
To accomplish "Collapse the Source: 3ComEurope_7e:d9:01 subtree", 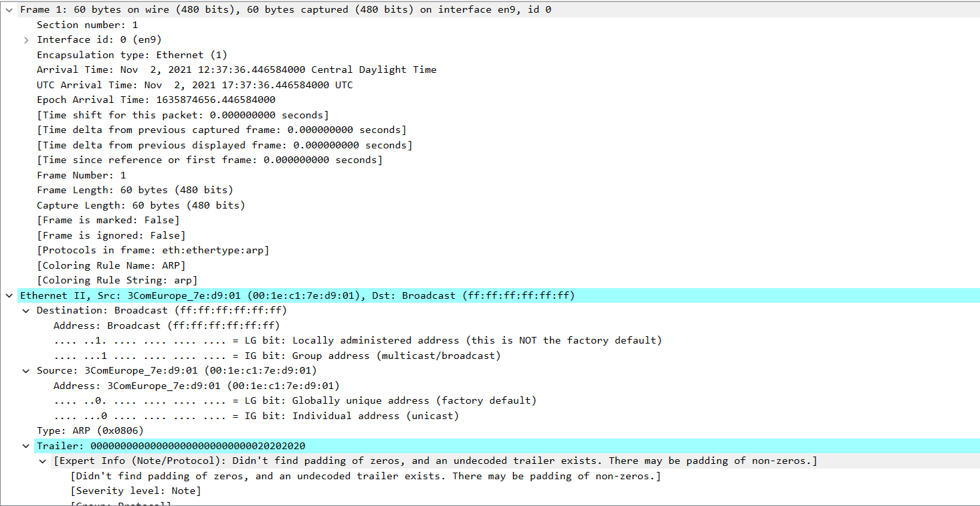I will (x=25, y=370).
